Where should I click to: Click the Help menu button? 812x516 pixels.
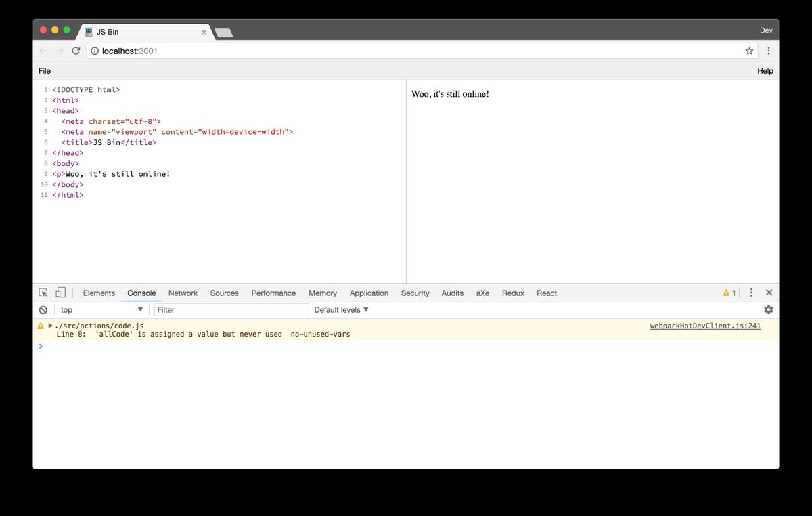point(765,71)
